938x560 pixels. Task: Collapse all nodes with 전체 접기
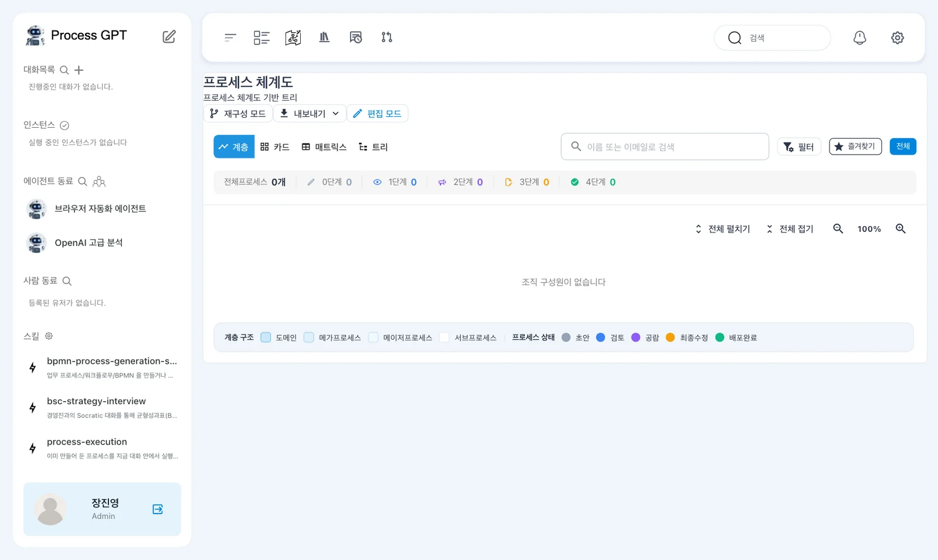[790, 229]
